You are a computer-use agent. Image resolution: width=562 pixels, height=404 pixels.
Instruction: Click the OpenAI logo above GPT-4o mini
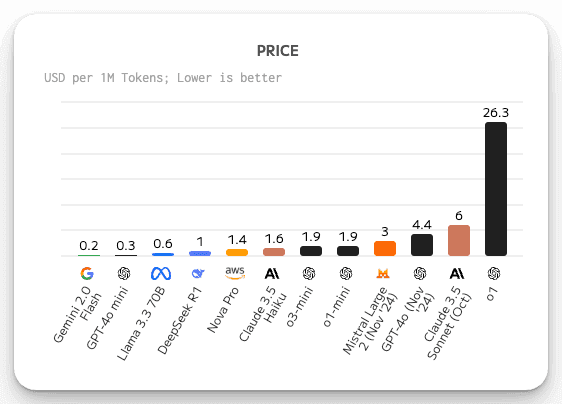(x=124, y=274)
